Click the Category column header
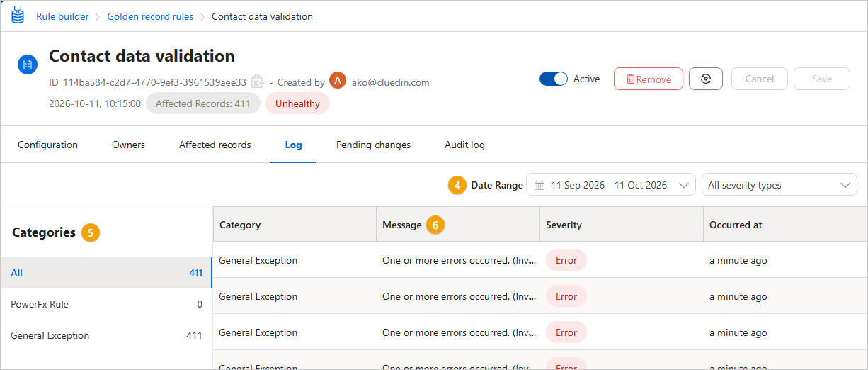Viewport: 868px width, 370px height. tap(295, 225)
